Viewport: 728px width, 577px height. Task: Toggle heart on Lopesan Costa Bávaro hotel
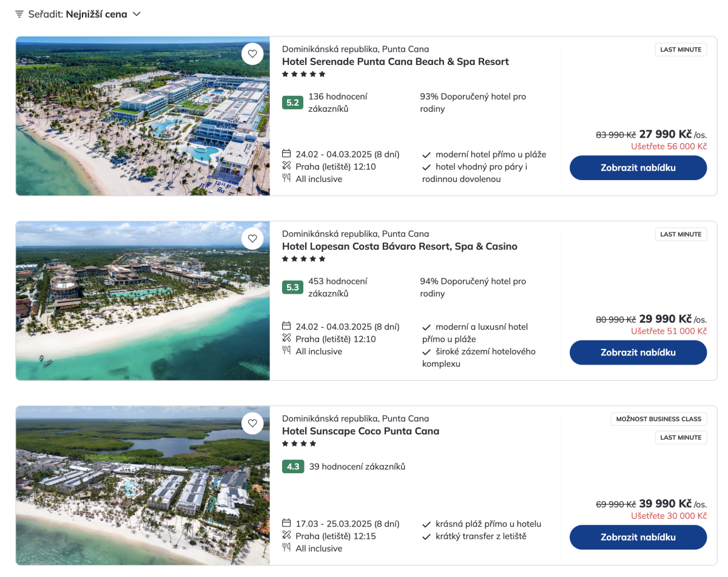(x=252, y=238)
